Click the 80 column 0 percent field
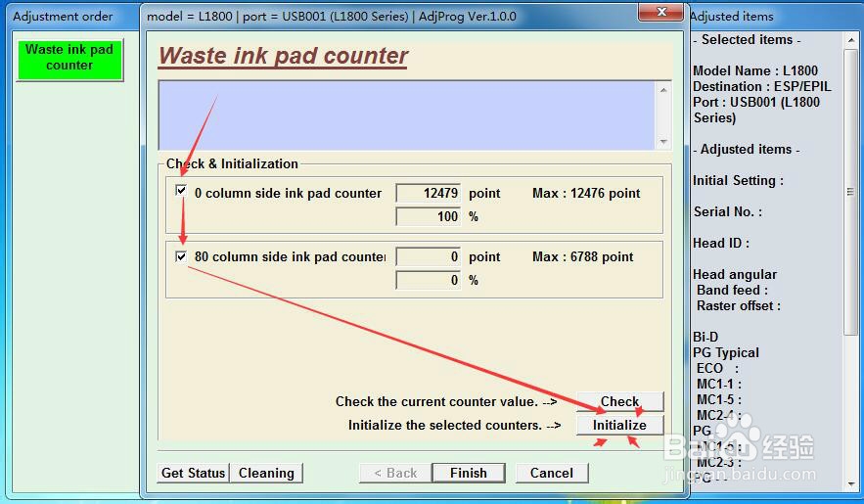Image resolution: width=864 pixels, height=504 pixels. [429, 280]
